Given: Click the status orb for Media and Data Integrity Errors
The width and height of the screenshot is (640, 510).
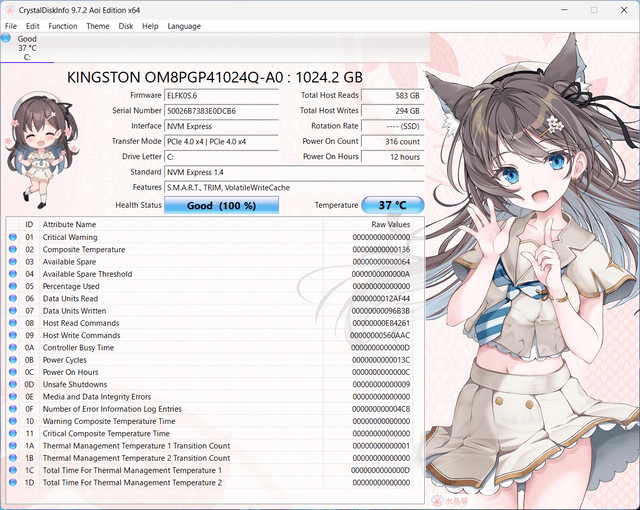Looking at the screenshot, I should 13,396.
